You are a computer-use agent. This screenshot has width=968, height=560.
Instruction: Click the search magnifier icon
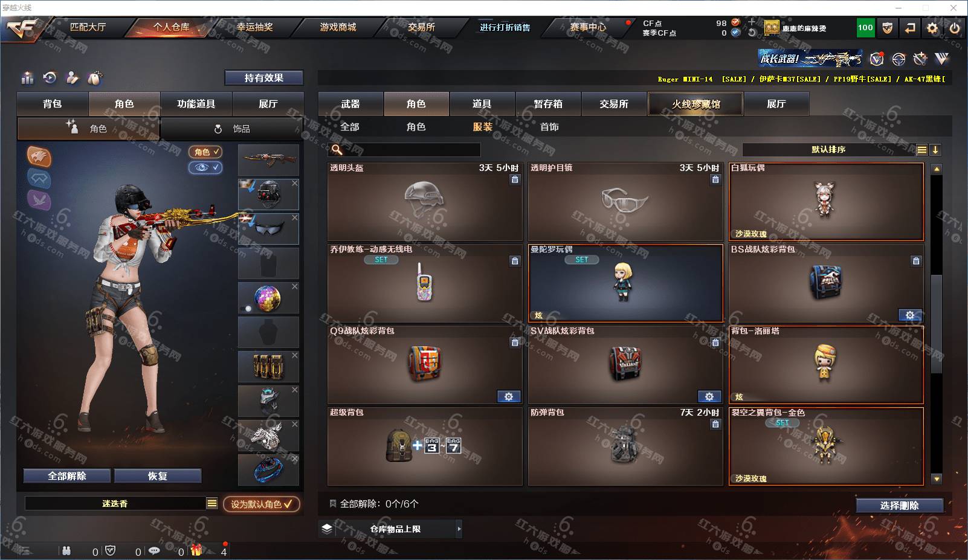[x=337, y=149]
